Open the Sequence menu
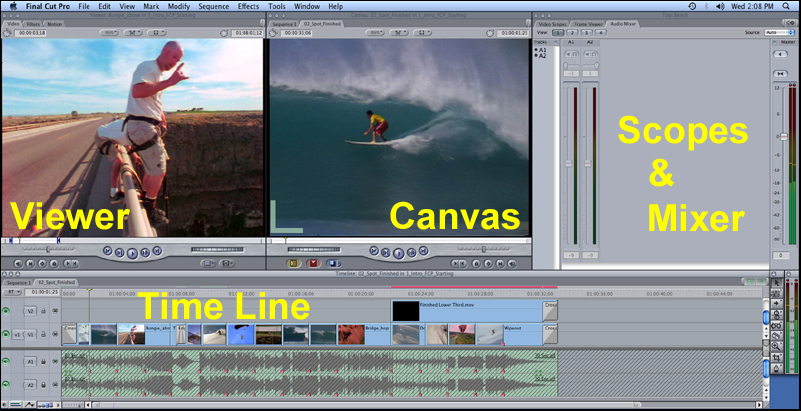The width and height of the screenshot is (801, 411). click(214, 7)
